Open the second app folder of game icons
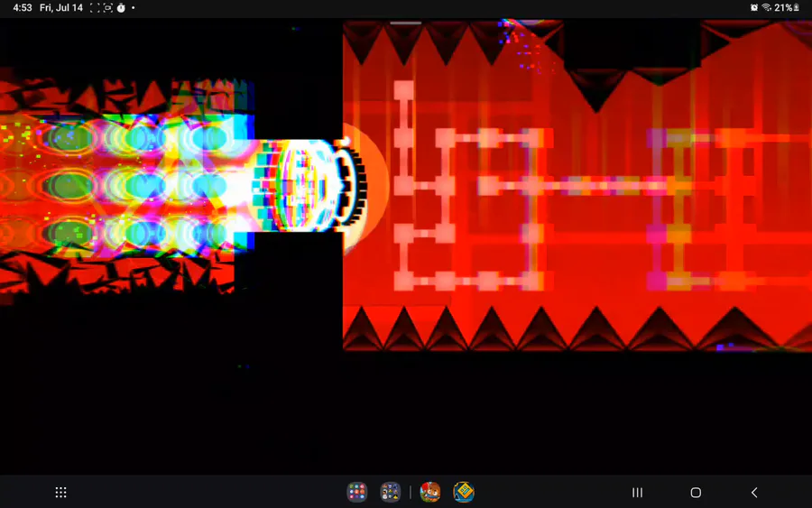Viewport: 812px width, 508px height. pos(390,492)
